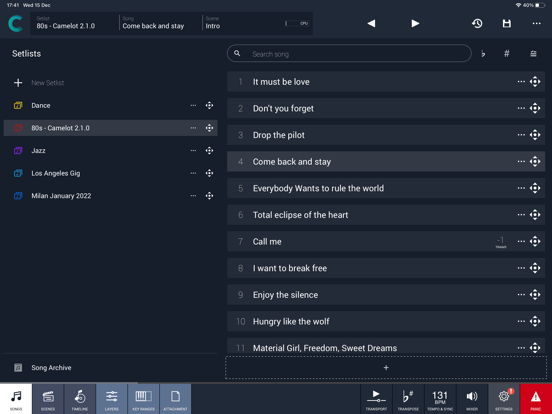Select song It must be love

pos(386,82)
